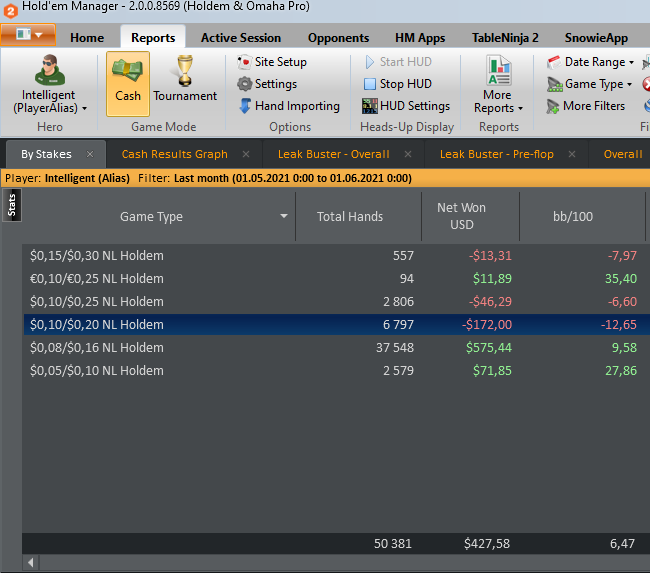Screen dimensions: 650x573
Task: Click the 27,86 bb/100 value
Action: tap(621, 371)
